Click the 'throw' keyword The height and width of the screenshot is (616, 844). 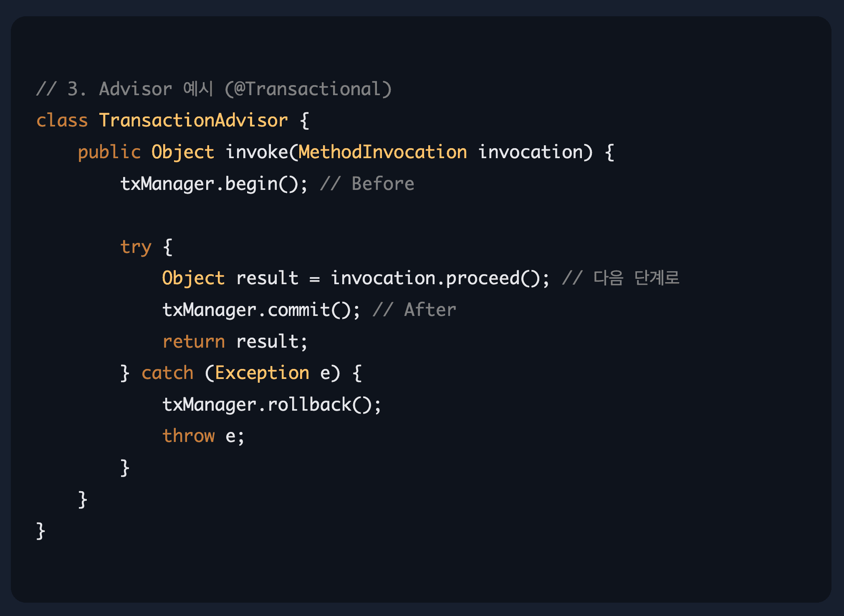[188, 436]
